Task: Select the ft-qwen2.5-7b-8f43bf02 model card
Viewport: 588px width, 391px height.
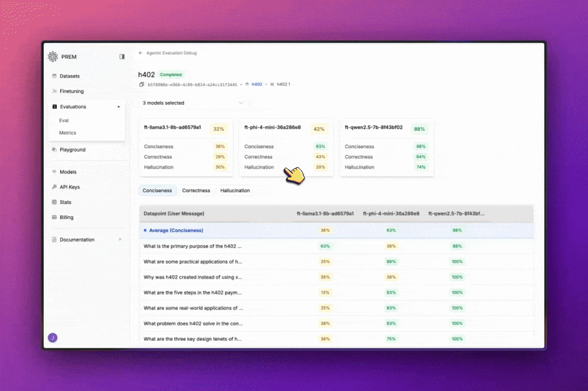Action: point(386,147)
